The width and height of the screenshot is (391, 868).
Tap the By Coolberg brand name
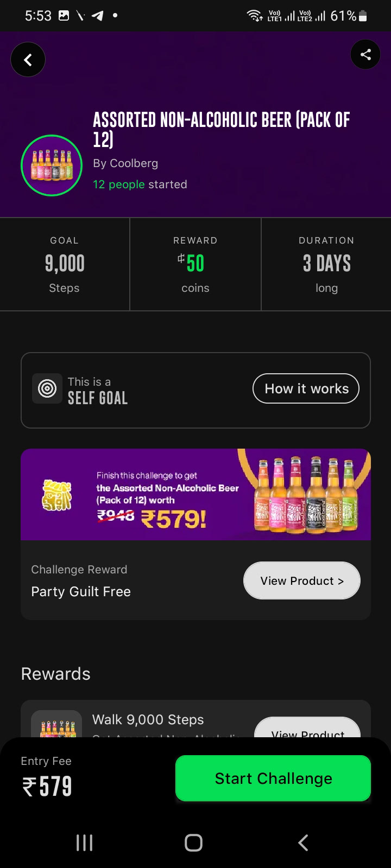(125, 163)
